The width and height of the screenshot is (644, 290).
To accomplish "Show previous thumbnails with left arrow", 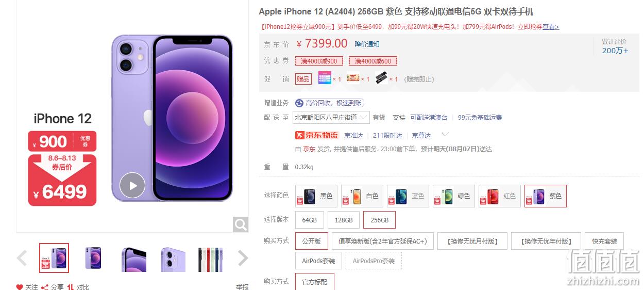I will [x=22, y=258].
